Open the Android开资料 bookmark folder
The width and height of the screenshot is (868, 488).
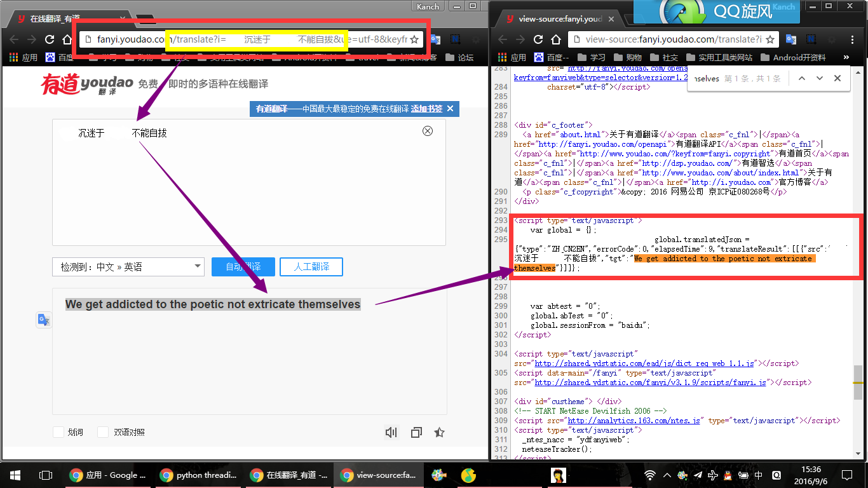point(792,57)
